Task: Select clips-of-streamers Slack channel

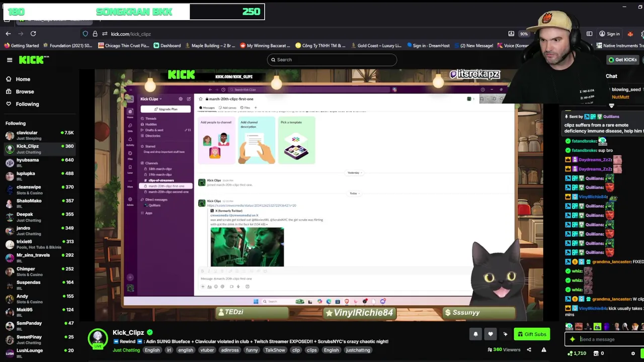Action: pos(161,180)
